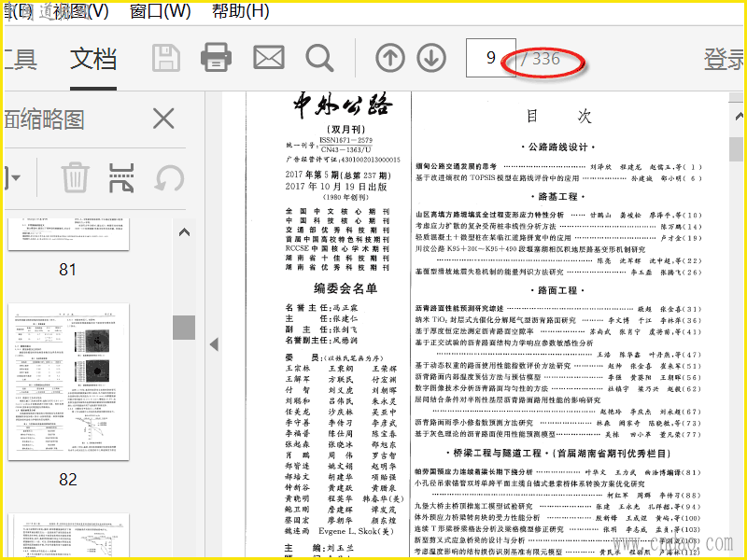
Task: Click the 缅甸公路交通发展的思考 entry
Action: (457, 167)
